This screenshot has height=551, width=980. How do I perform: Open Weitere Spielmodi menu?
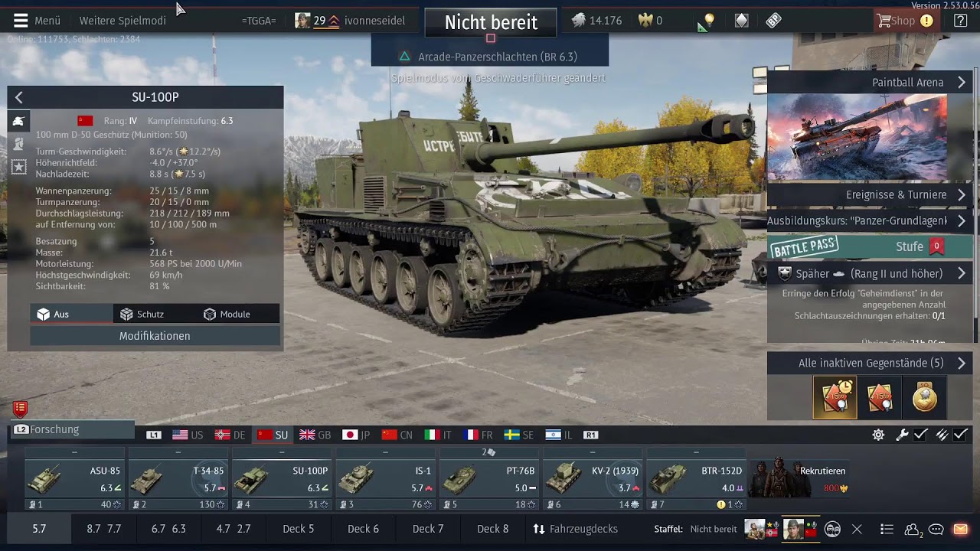tap(122, 21)
